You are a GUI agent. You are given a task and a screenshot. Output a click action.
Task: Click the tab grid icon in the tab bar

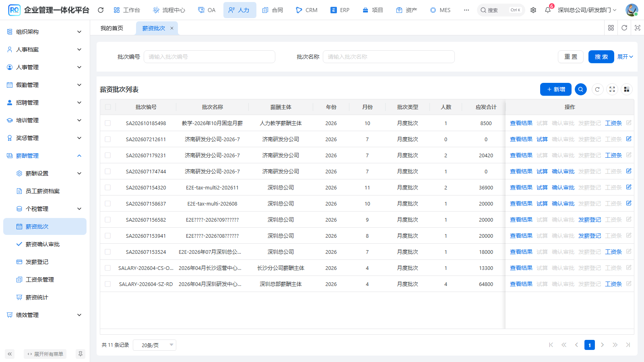point(611,28)
